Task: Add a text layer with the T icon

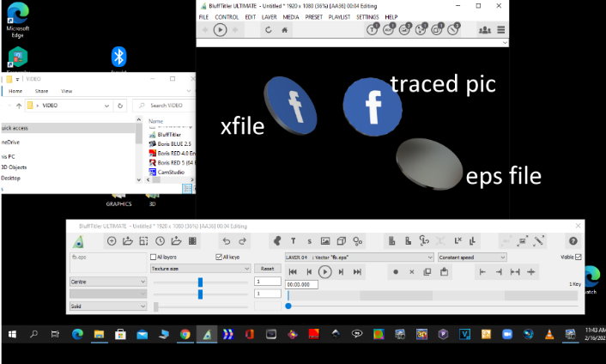Action: point(294,241)
